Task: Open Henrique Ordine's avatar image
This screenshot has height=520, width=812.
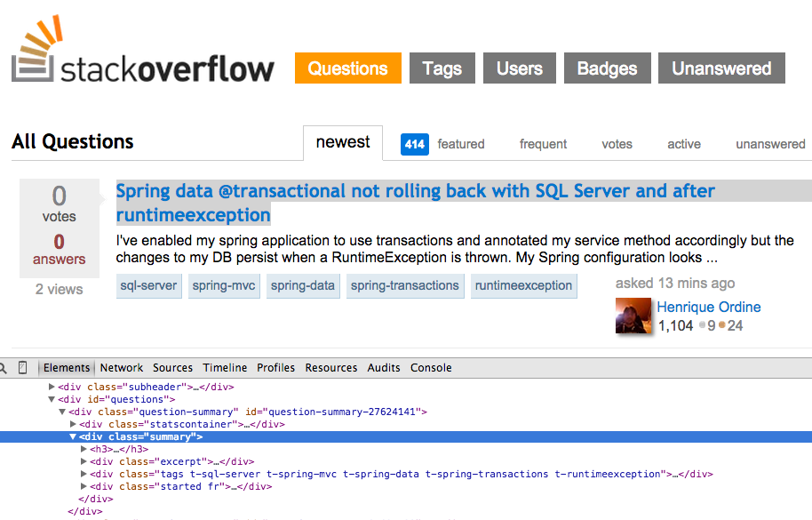Action: [x=633, y=316]
